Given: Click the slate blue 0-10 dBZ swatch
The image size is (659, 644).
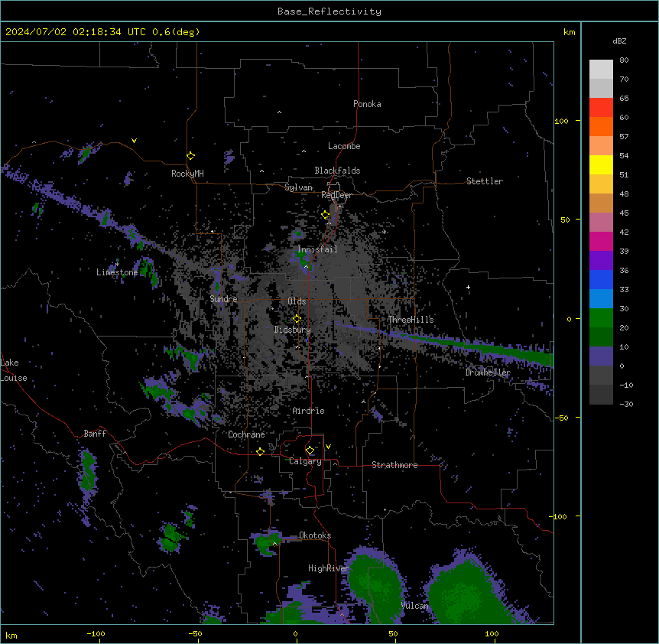Looking at the screenshot, I should pos(601,356).
